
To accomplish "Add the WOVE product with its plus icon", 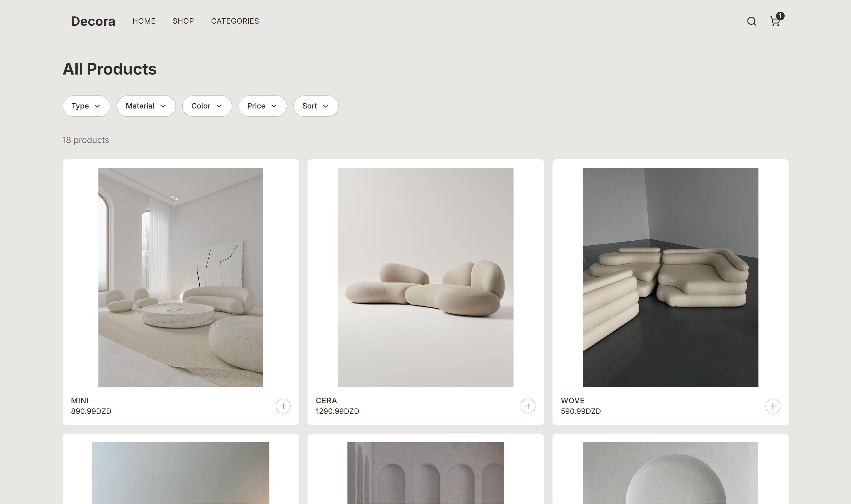I will point(772,406).
